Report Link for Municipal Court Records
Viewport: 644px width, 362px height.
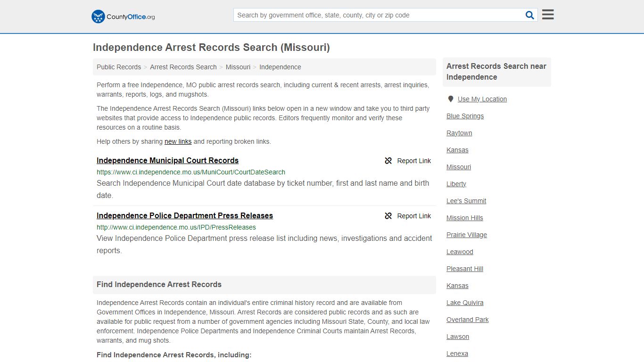point(414,161)
